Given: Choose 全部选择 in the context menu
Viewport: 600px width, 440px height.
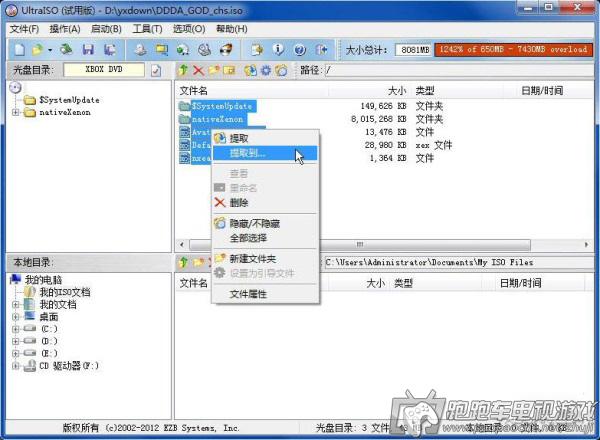Looking at the screenshot, I should pyautogui.click(x=265, y=238).
